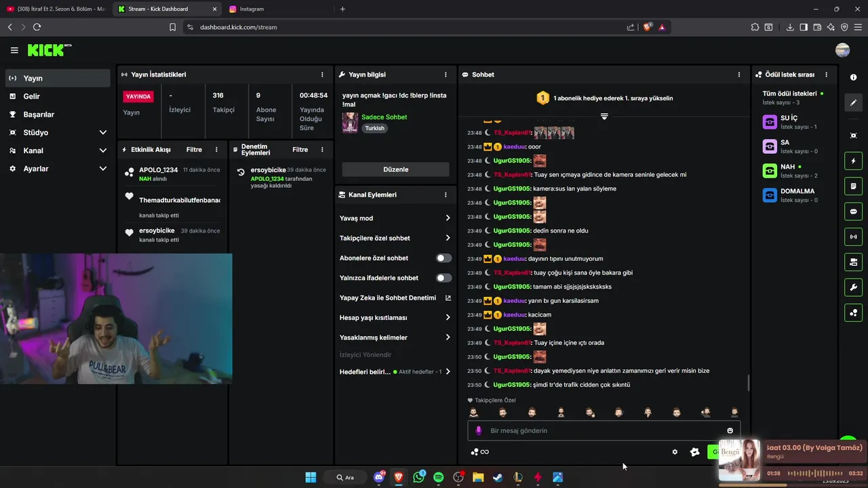Toggle Abonelere özel sohbet switch
868x488 pixels.
(443, 258)
